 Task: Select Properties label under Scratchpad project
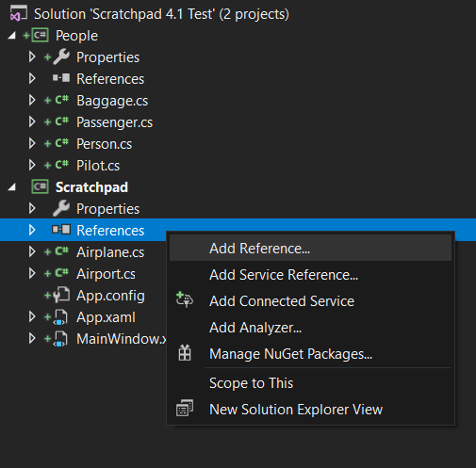[107, 209]
